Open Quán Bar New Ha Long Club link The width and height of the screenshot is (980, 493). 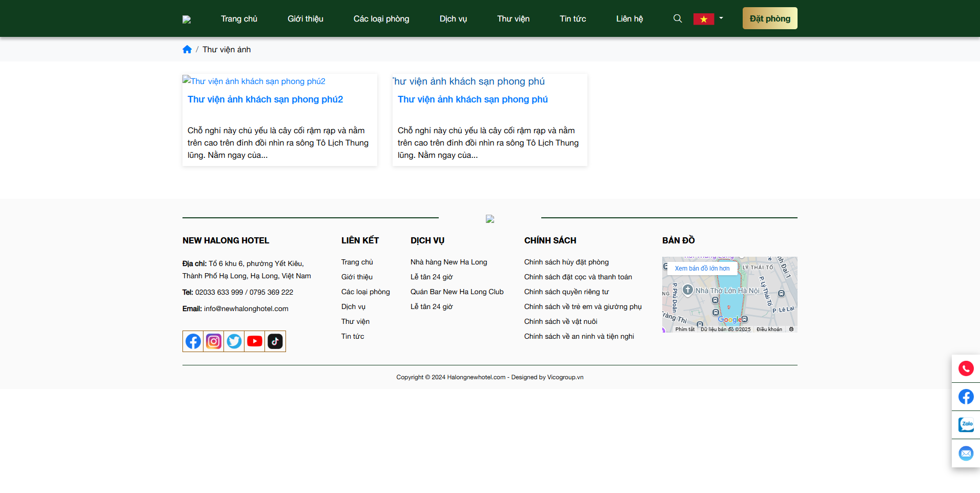pyautogui.click(x=457, y=292)
